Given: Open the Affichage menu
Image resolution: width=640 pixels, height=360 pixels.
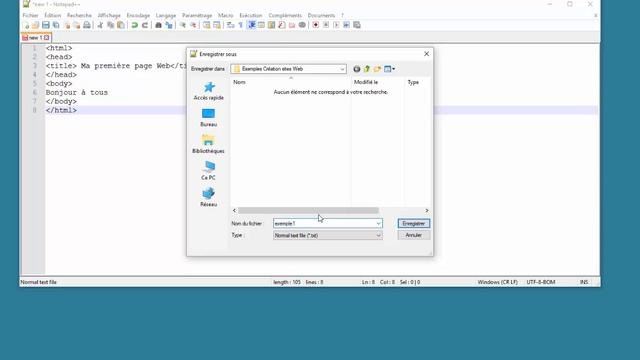Looking at the screenshot, I should pos(109,15).
